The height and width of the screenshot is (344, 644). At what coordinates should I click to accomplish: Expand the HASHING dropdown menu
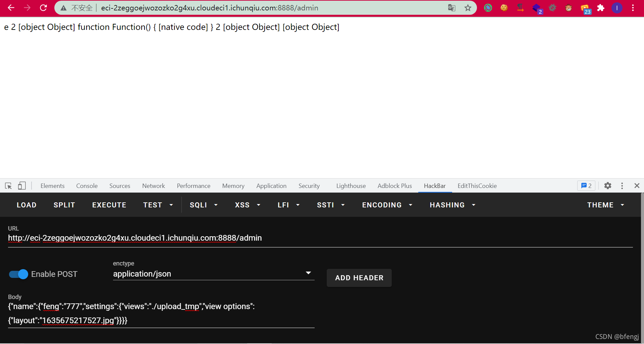coord(452,205)
